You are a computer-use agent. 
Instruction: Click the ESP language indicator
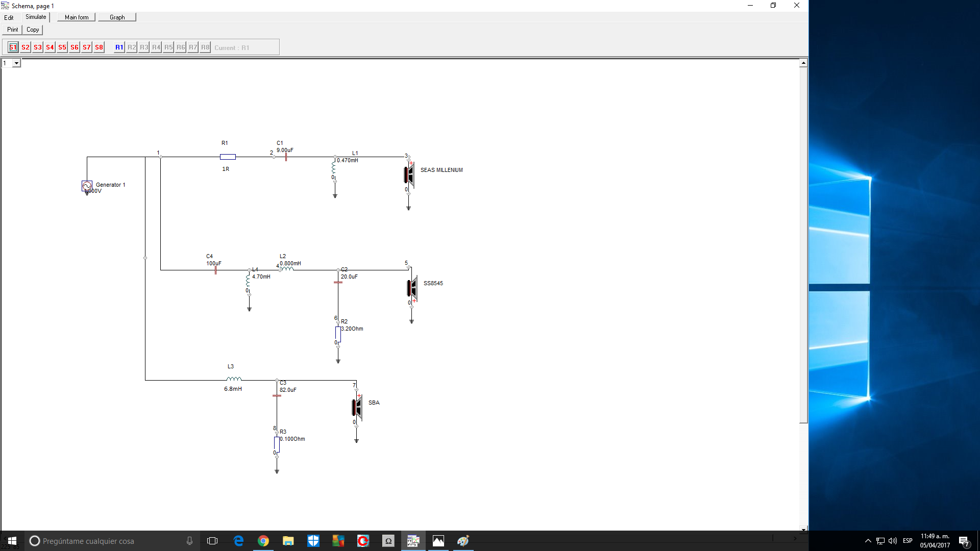click(908, 541)
